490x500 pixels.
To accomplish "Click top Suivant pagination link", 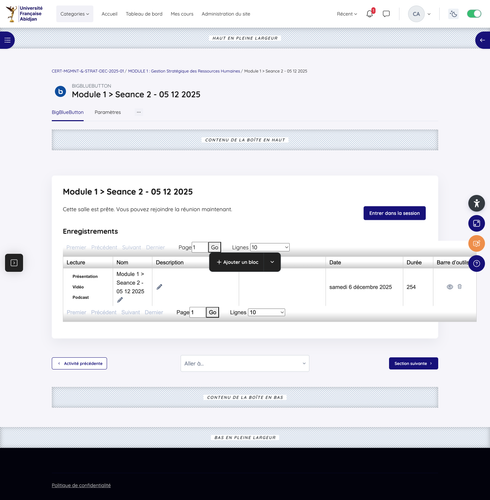I will click(x=132, y=247).
